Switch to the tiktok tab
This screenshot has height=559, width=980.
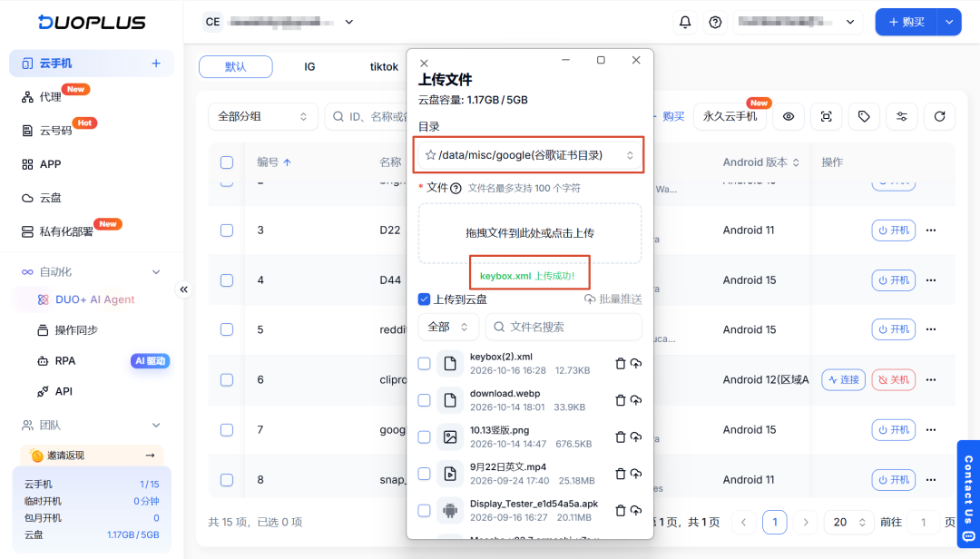coord(384,67)
